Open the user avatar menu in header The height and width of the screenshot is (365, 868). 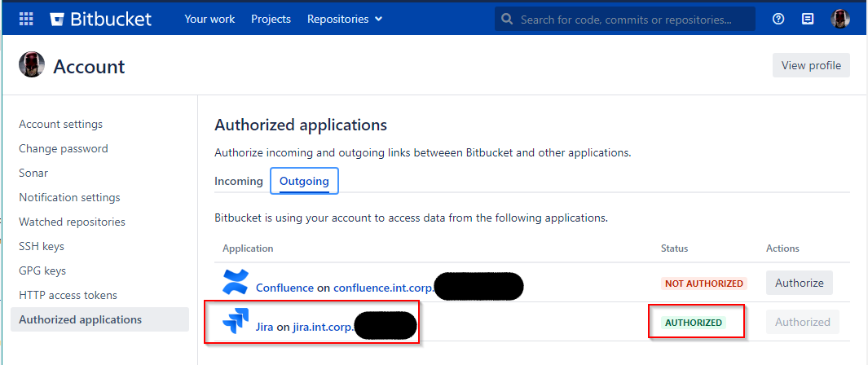840,19
